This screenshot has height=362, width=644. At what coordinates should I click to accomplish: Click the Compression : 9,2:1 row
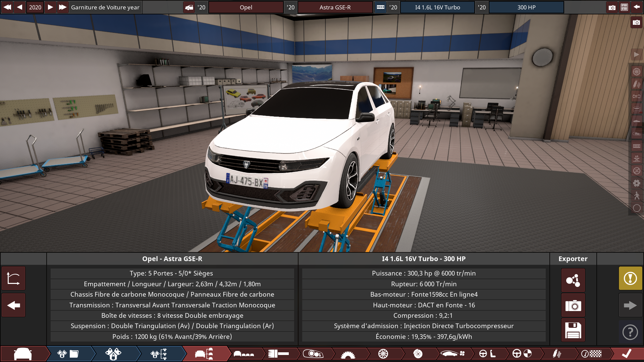(x=424, y=315)
